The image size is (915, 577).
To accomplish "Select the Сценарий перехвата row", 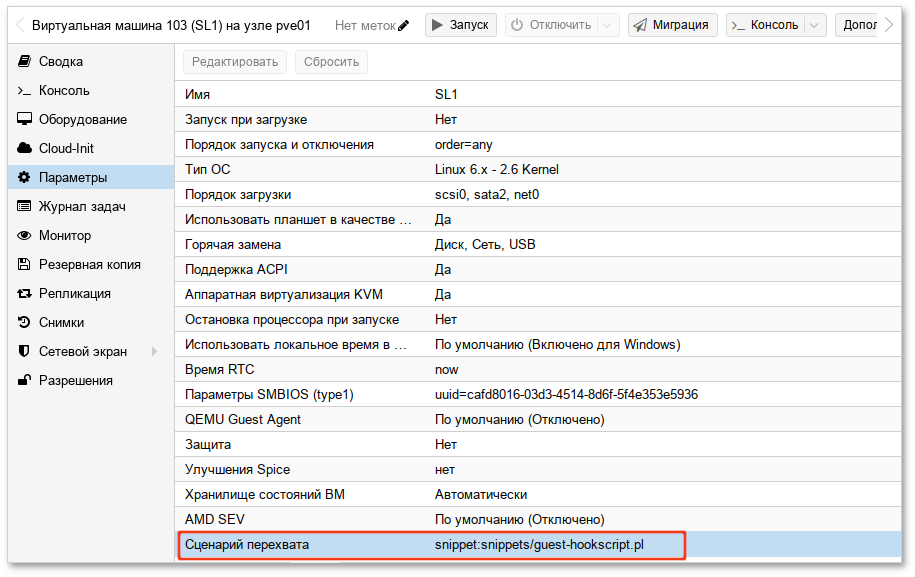I will click(540, 545).
